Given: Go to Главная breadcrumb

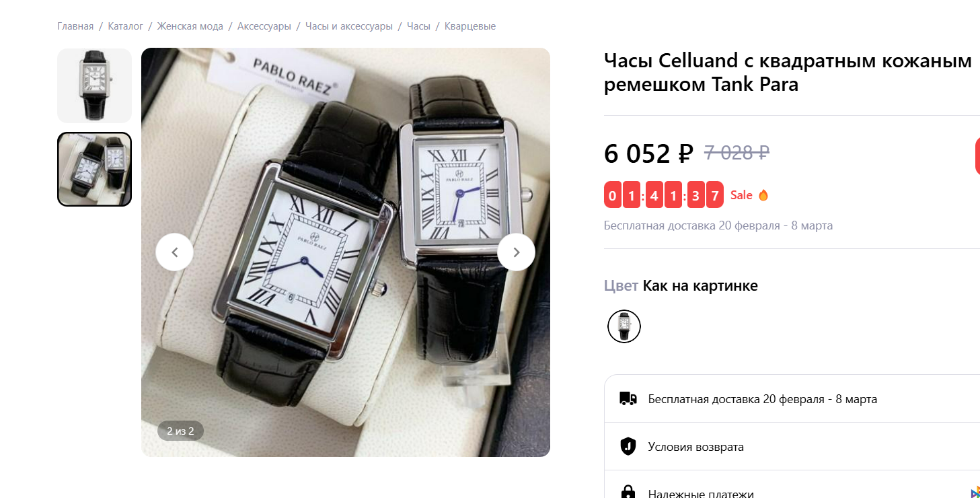Looking at the screenshot, I should pyautogui.click(x=75, y=26).
